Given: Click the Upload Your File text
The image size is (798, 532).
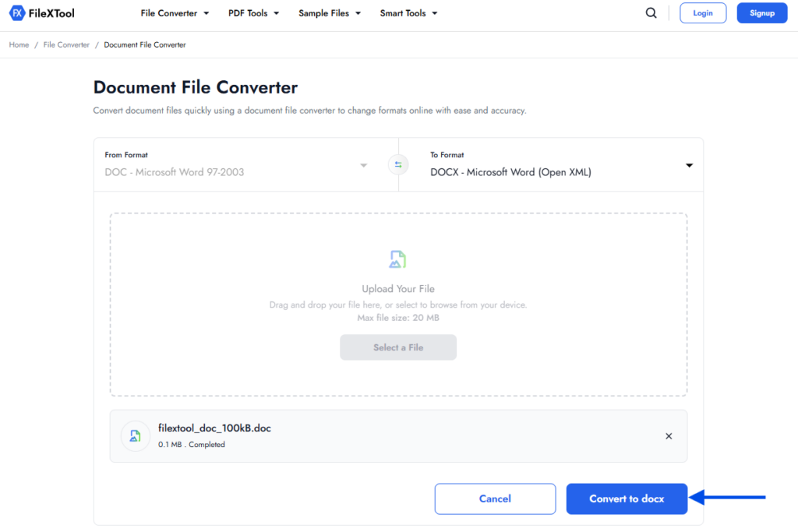Looking at the screenshot, I should [398, 289].
